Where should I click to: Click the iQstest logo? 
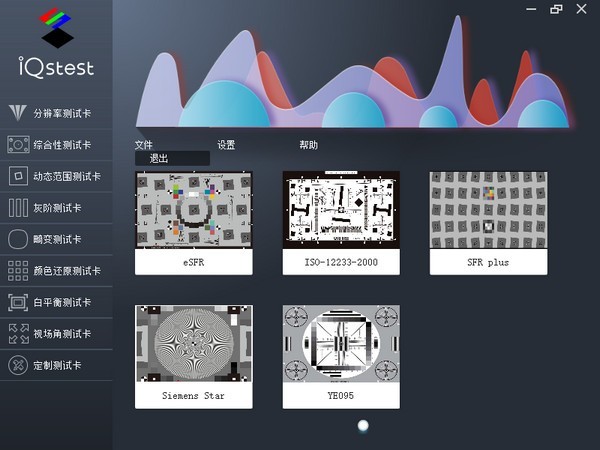pos(56,42)
